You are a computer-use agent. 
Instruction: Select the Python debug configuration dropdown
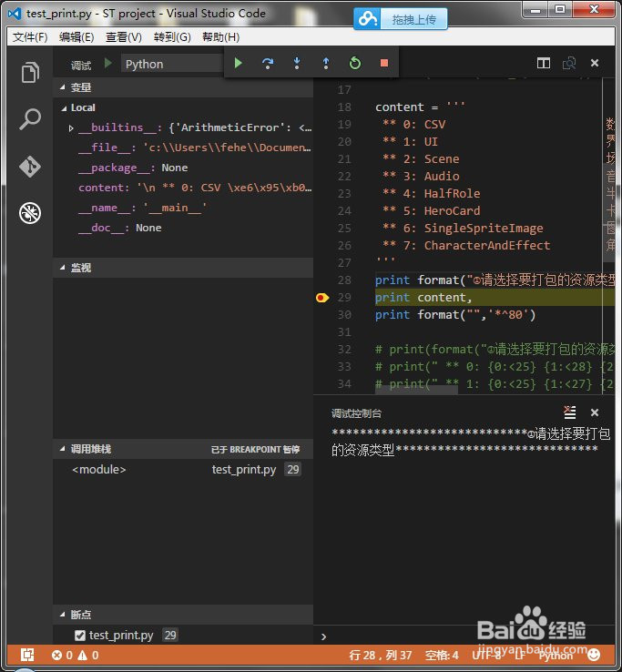pyautogui.click(x=172, y=64)
